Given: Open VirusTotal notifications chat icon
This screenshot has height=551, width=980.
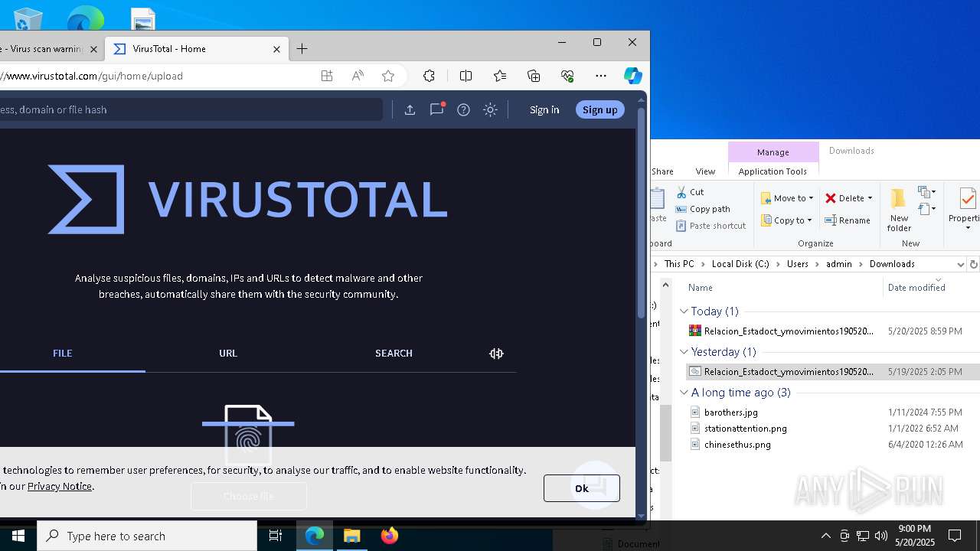Looking at the screenshot, I should pos(437,109).
